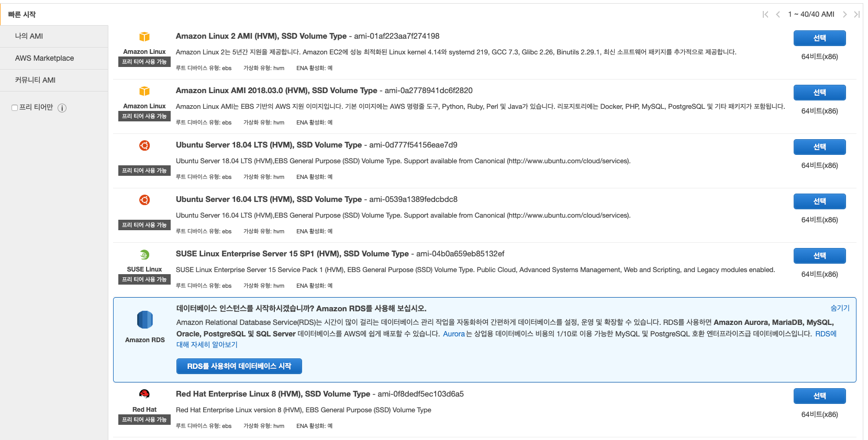Open the free tier info icon

tap(62, 108)
